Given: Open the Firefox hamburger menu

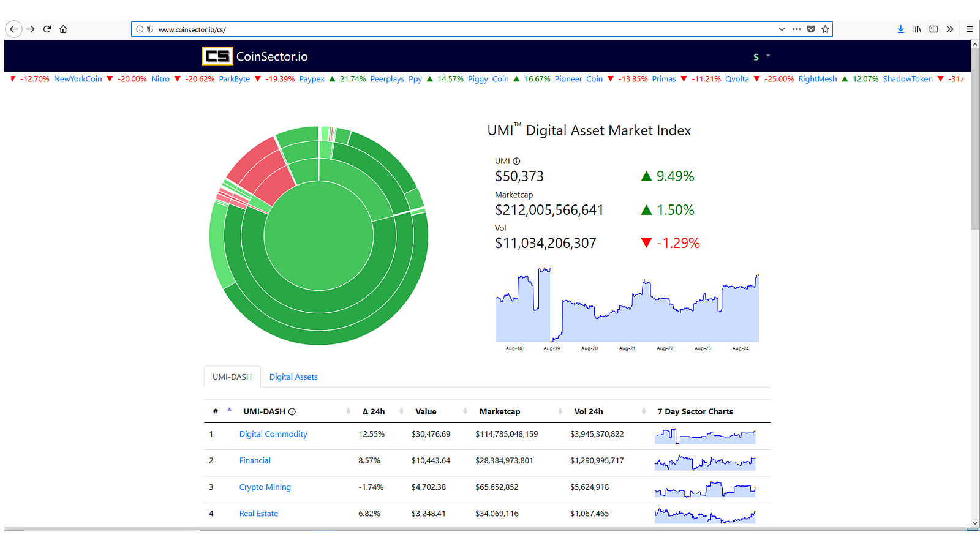Looking at the screenshot, I should 970,29.
